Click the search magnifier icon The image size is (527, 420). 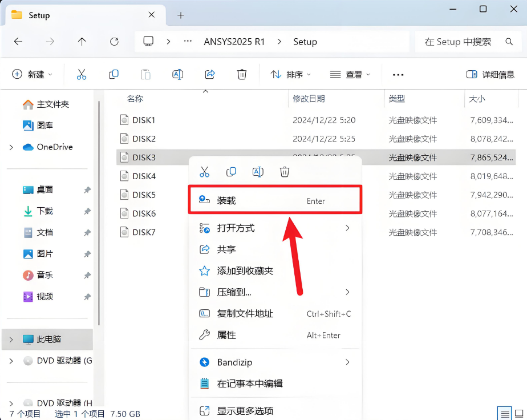pos(509,42)
